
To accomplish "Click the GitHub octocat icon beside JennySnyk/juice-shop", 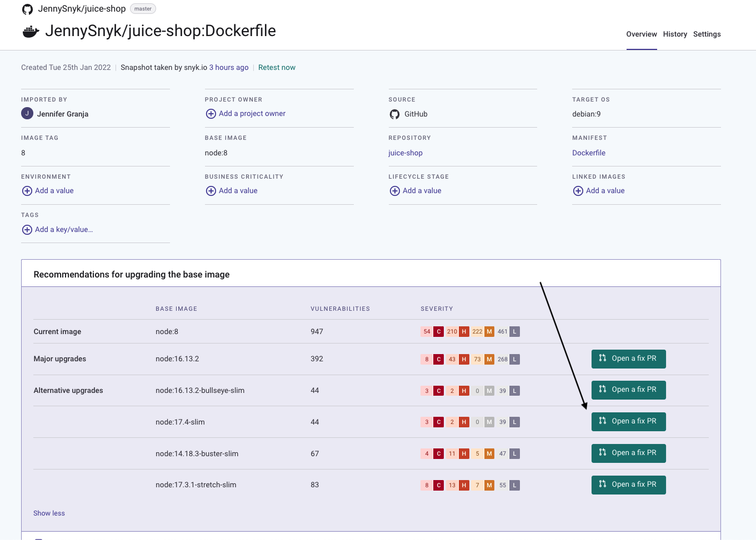I will click(x=27, y=9).
